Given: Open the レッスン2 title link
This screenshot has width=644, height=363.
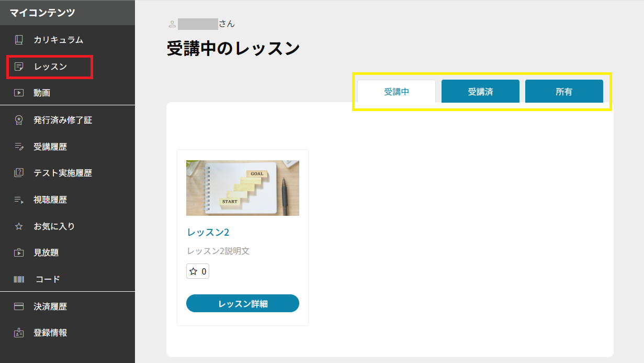Looking at the screenshot, I should 208,232.
